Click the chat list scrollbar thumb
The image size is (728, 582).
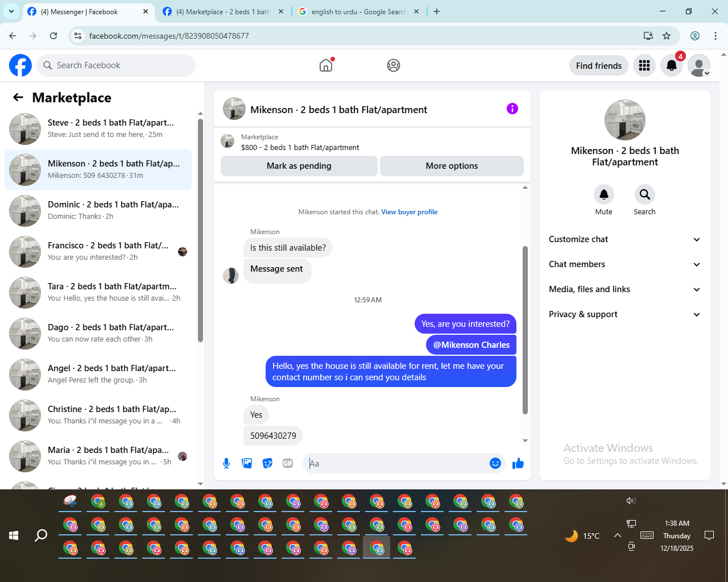(x=200, y=230)
